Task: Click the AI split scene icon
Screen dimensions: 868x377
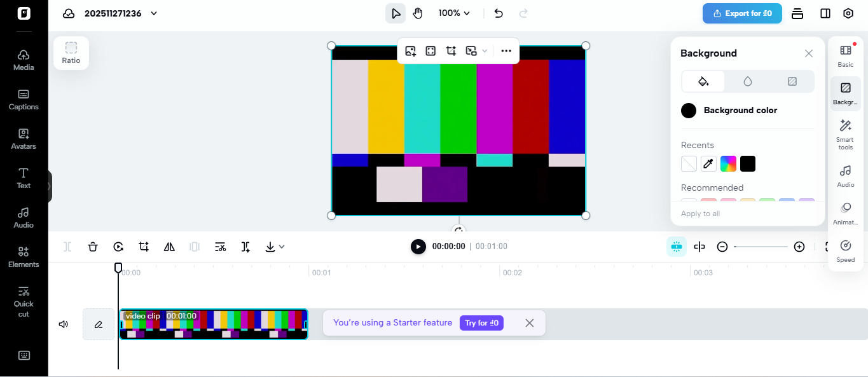Action: (245, 247)
